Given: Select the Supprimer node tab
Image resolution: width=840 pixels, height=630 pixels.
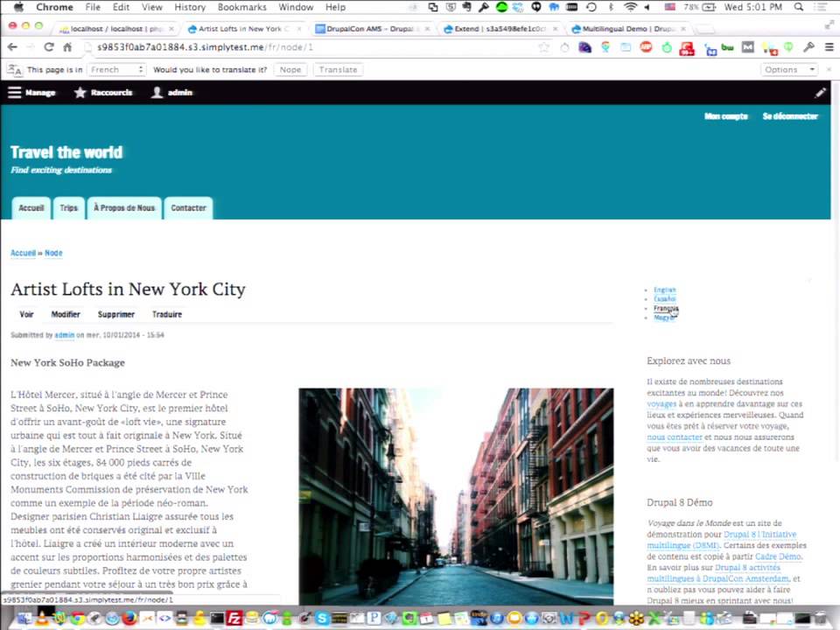Looking at the screenshot, I should pyautogui.click(x=116, y=314).
